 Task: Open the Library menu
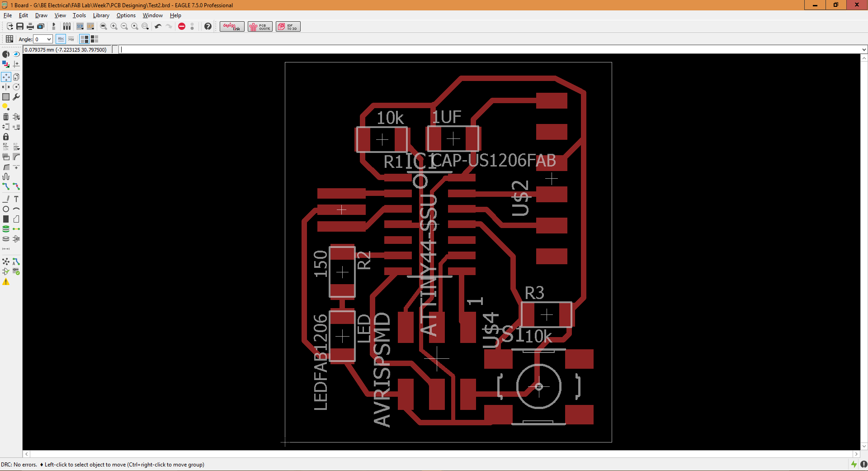(101, 15)
